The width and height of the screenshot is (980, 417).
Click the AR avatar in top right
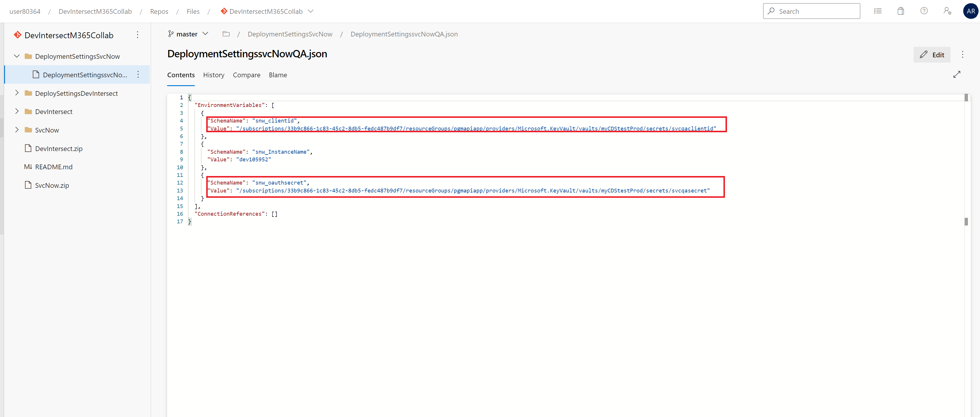971,11
